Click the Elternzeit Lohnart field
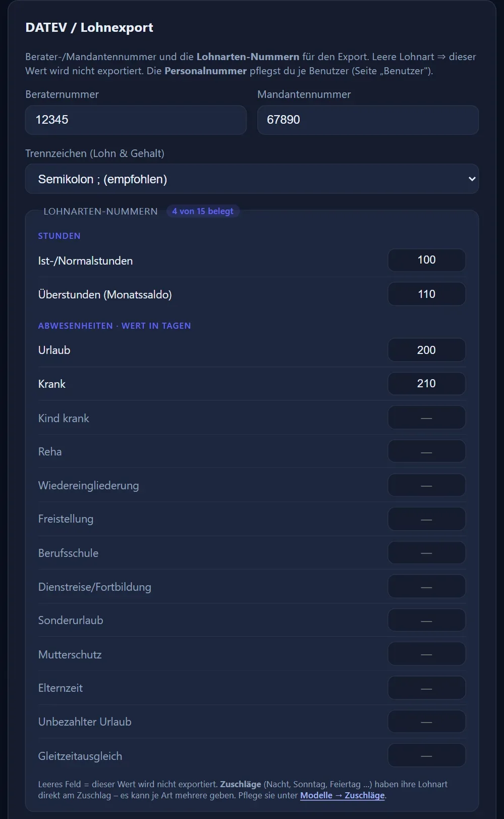Screen dimensions: 504x819 pos(426,688)
